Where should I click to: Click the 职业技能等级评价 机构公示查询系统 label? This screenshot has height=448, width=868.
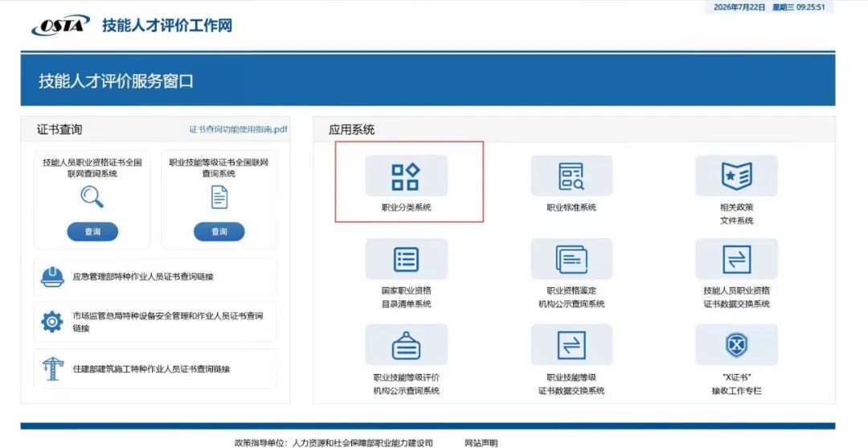(x=406, y=384)
